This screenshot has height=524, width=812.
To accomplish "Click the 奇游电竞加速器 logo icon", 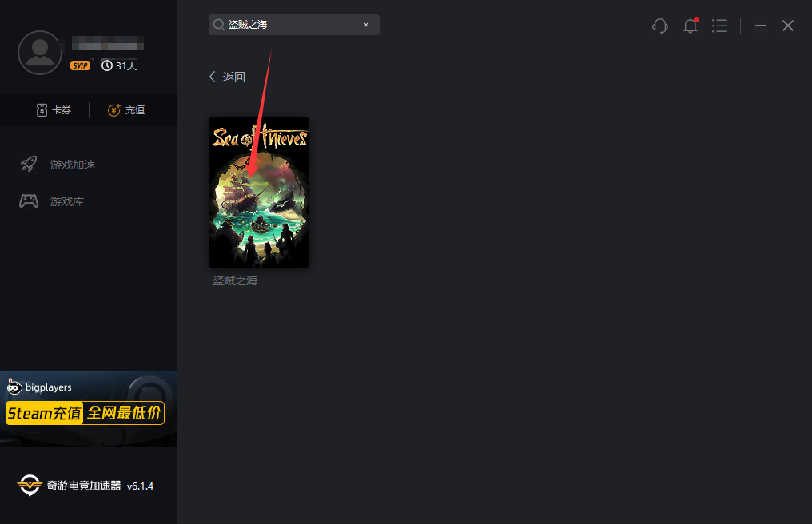I will click(x=29, y=485).
